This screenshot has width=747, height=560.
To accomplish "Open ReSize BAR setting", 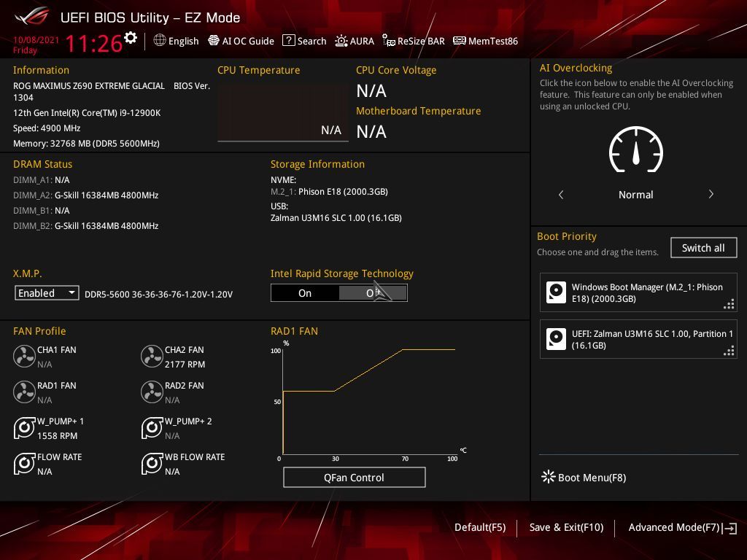I will [x=413, y=41].
